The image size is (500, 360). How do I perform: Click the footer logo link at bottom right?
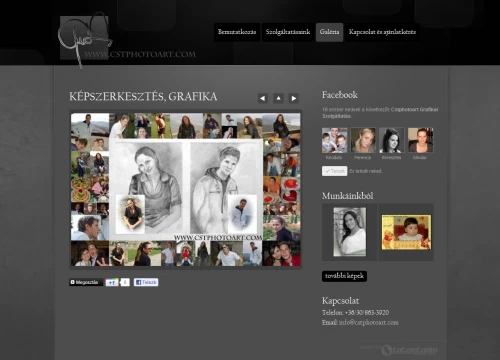coord(409,350)
